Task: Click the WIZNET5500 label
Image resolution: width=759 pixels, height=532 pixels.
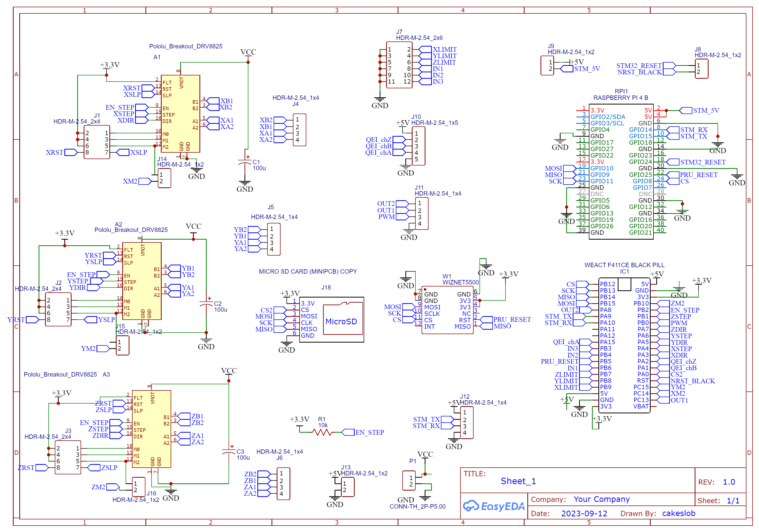Action: tap(460, 282)
